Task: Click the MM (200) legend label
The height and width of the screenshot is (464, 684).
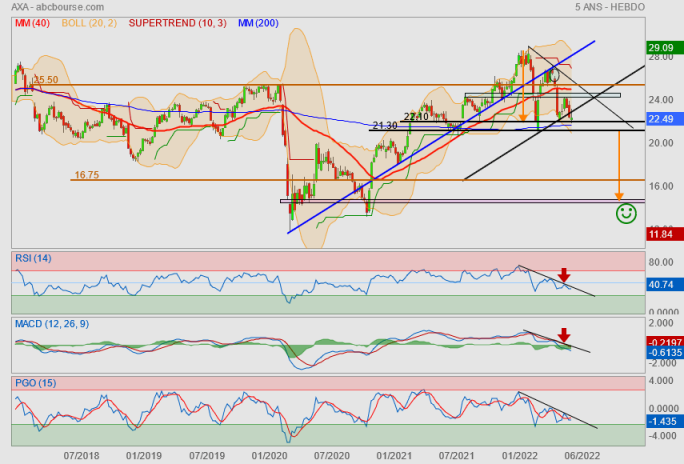Action: point(258,23)
